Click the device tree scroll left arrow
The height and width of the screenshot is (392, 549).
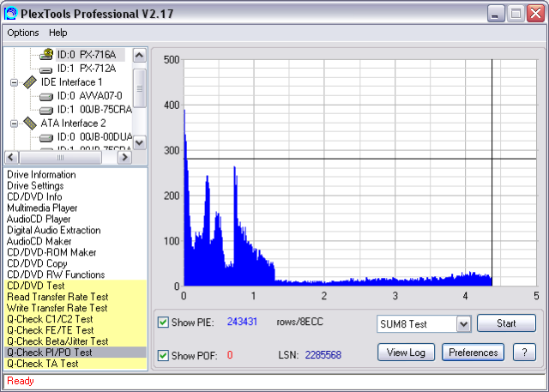tap(11, 158)
